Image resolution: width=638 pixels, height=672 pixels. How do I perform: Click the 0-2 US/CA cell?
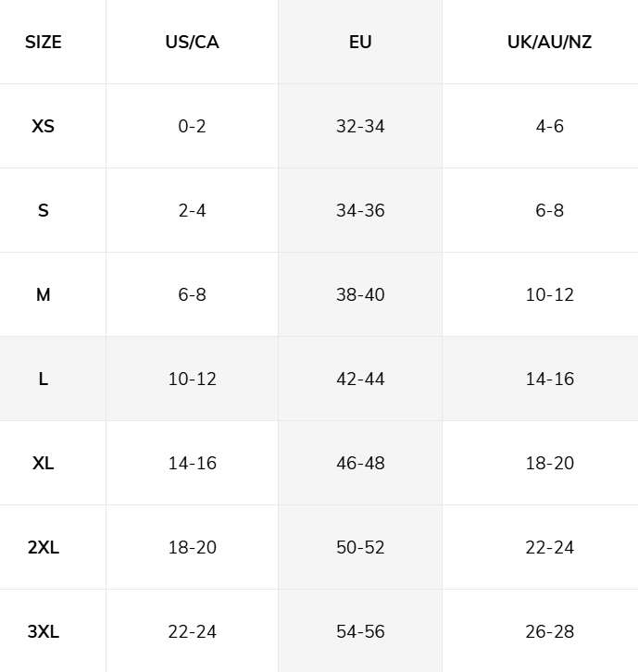coord(192,127)
